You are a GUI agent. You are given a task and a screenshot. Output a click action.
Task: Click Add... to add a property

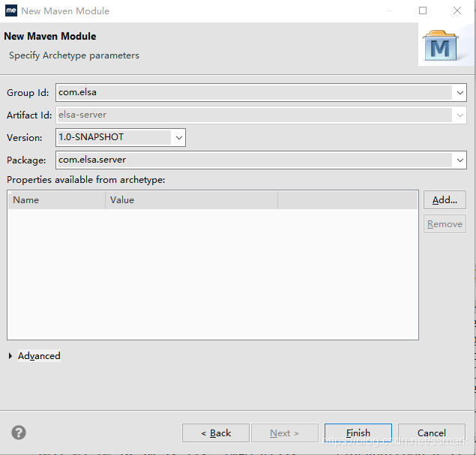point(445,199)
